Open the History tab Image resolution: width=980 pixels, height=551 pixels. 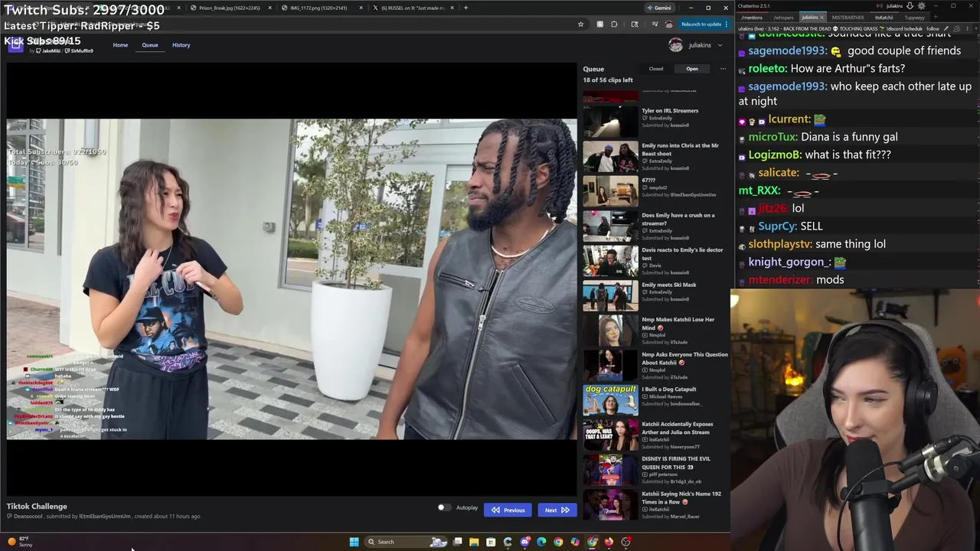[181, 45]
